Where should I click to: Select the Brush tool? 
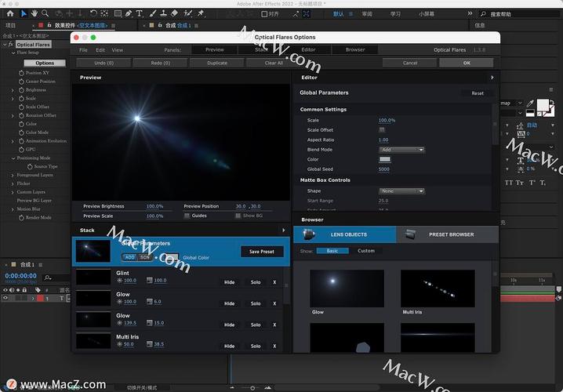[x=153, y=13]
